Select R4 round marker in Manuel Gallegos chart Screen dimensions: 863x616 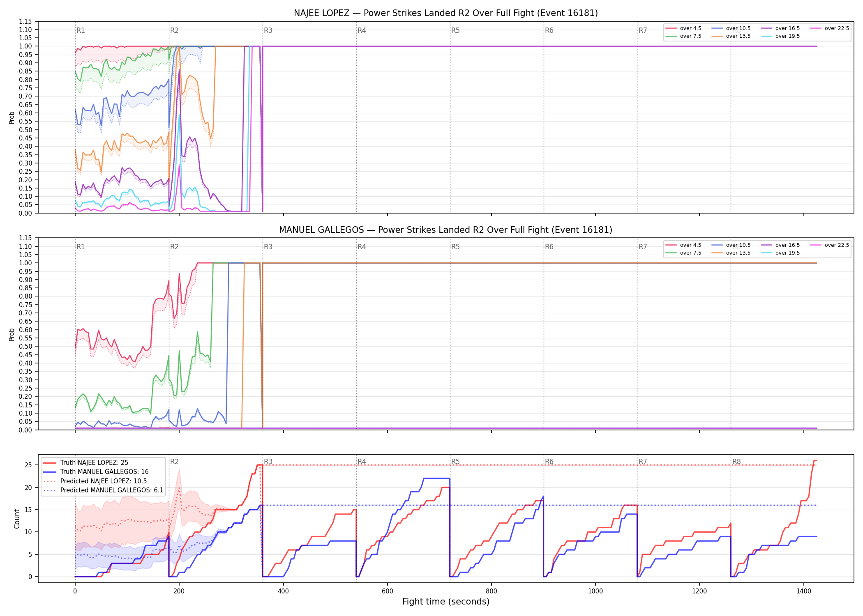pos(362,247)
